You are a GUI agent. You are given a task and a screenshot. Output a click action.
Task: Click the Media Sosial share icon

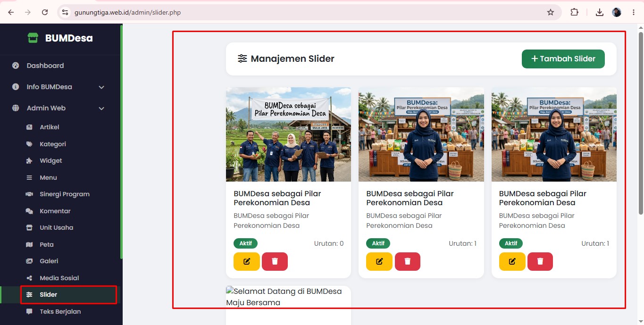pos(29,278)
